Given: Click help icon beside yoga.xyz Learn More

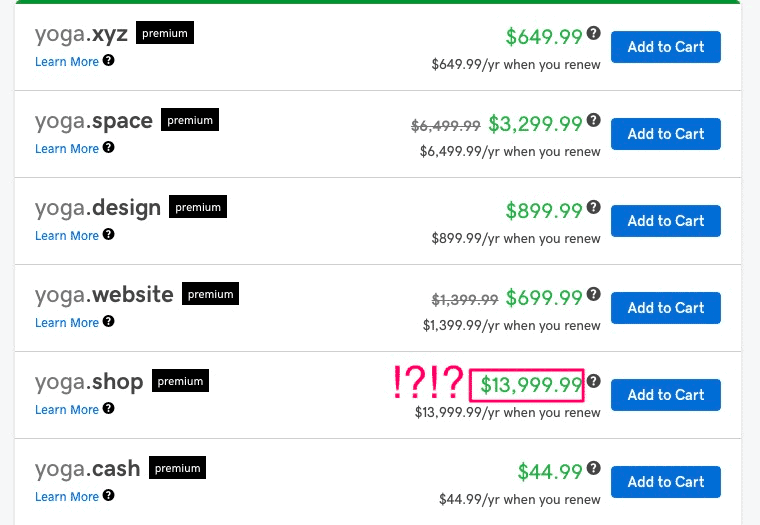Looking at the screenshot, I should point(109,60).
